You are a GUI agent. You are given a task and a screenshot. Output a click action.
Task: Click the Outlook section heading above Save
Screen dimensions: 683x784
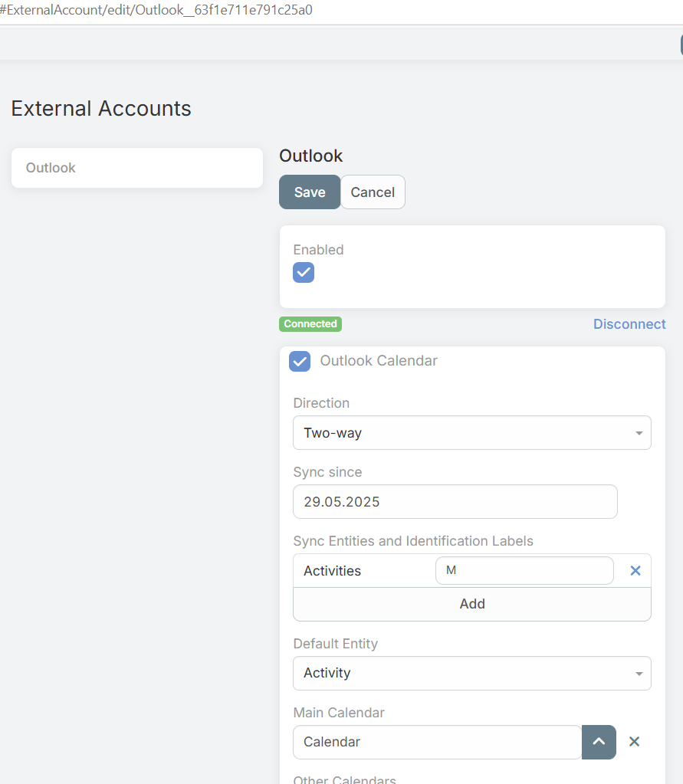[x=311, y=156]
